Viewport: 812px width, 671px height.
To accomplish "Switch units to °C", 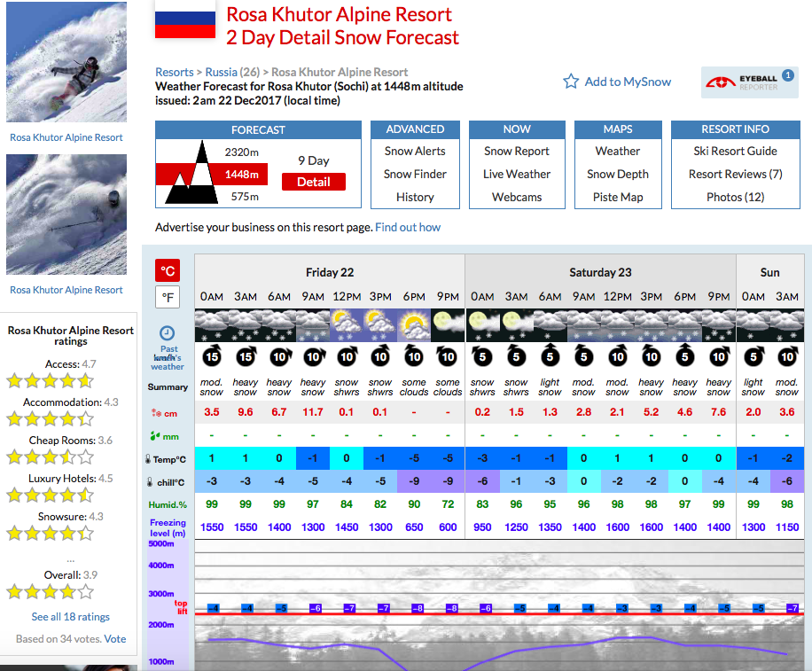I will [168, 270].
